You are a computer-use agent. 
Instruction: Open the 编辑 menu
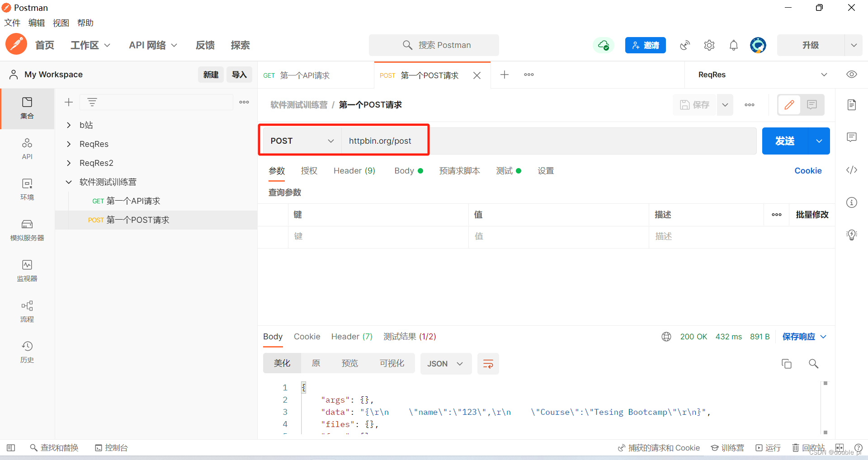click(x=37, y=23)
